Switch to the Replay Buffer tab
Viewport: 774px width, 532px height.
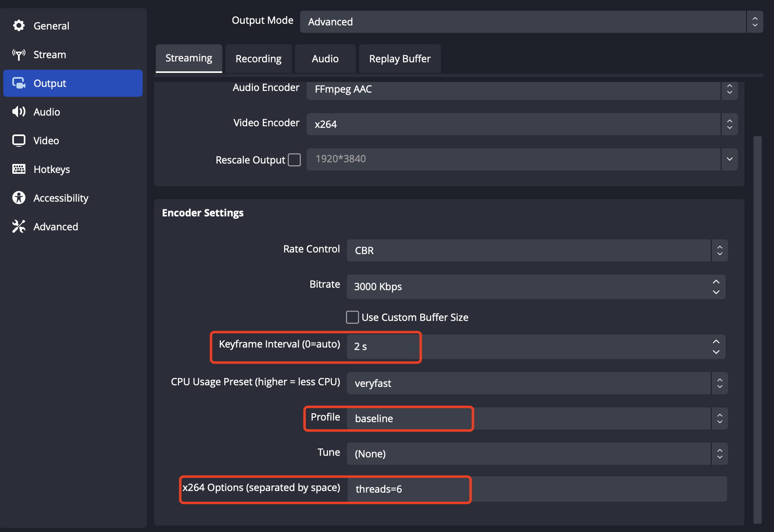point(400,59)
